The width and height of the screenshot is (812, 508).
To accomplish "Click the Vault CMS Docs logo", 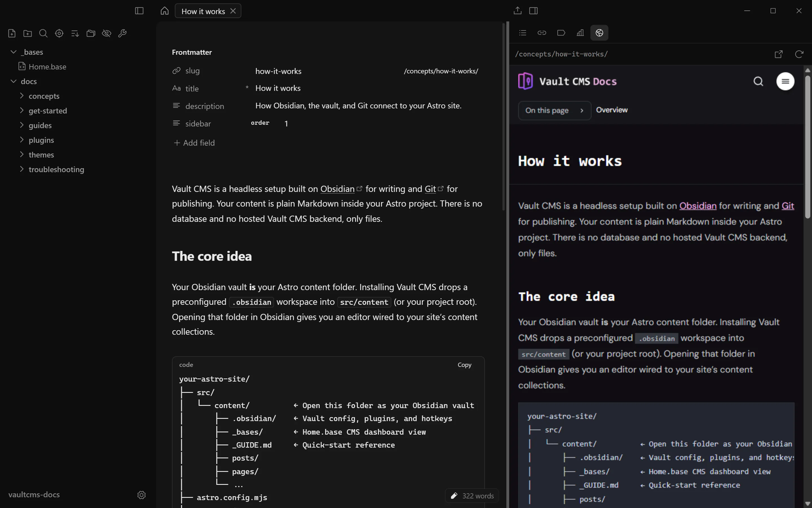I will click(567, 81).
